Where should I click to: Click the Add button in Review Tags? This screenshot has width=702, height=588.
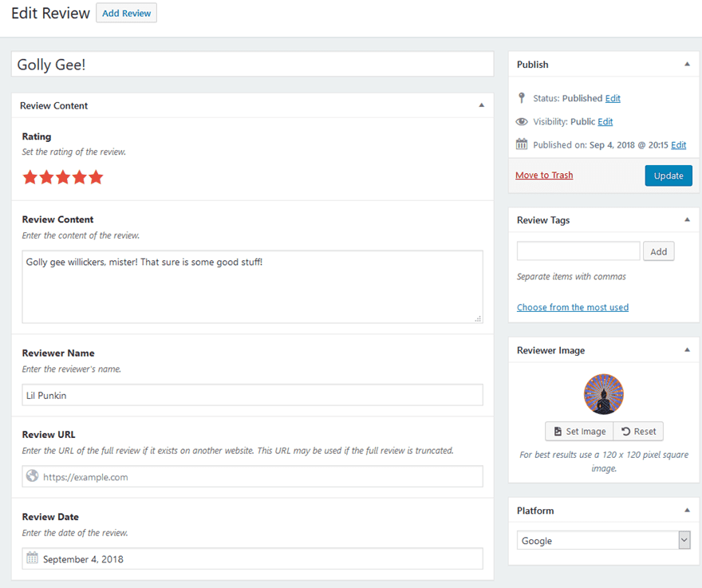point(659,251)
